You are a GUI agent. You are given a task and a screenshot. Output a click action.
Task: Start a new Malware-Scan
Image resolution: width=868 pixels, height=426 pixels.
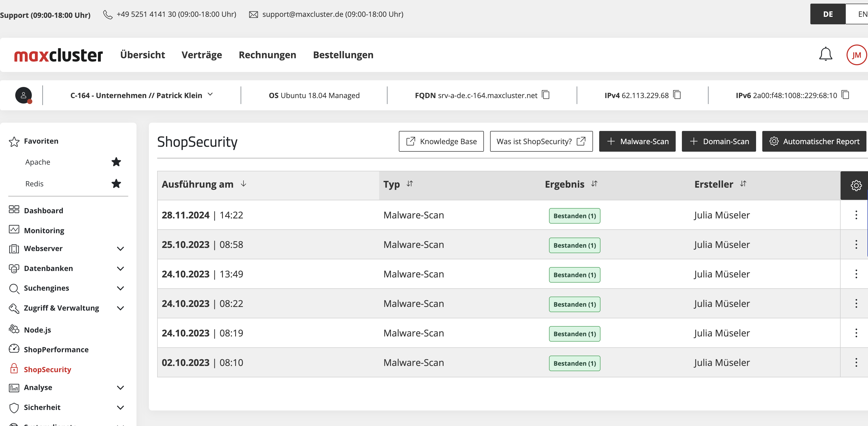point(637,141)
